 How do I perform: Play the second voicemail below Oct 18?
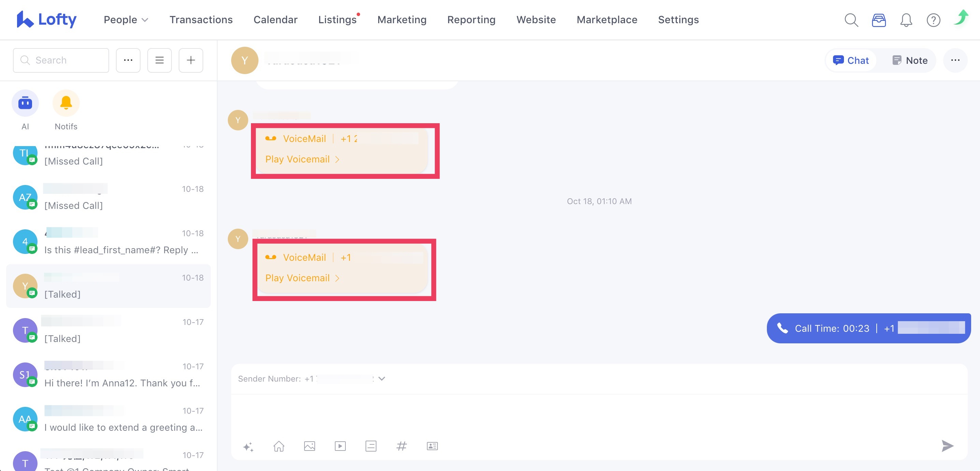pyautogui.click(x=302, y=278)
